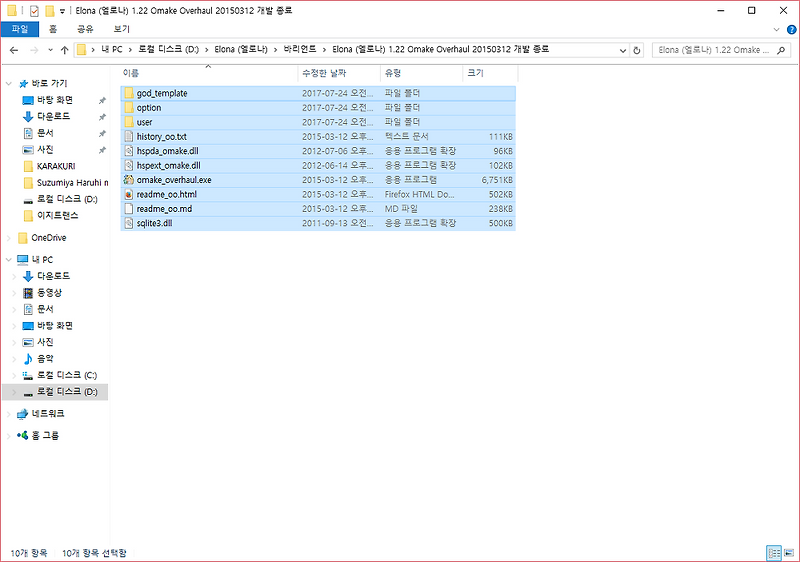Launch omake_overhaul.exe application icon

point(129,180)
